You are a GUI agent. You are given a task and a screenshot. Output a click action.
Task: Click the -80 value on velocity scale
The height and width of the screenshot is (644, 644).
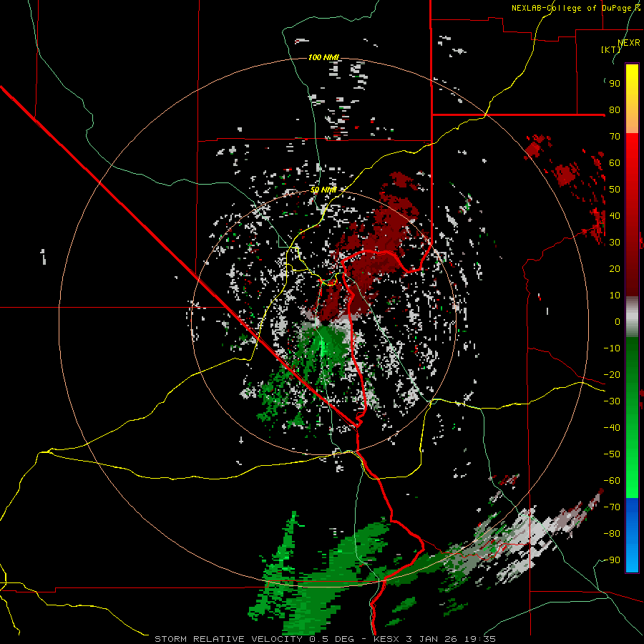(612, 534)
